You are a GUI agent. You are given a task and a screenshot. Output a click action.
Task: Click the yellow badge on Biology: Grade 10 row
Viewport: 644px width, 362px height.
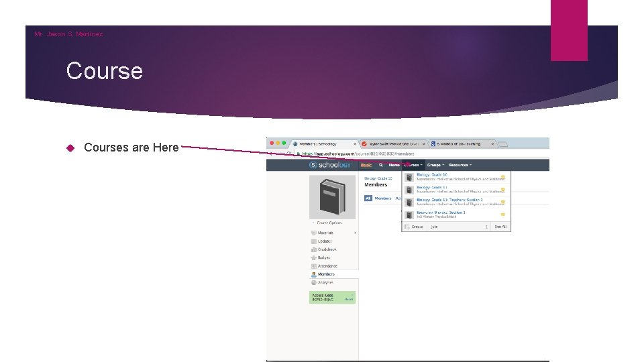[502, 177]
